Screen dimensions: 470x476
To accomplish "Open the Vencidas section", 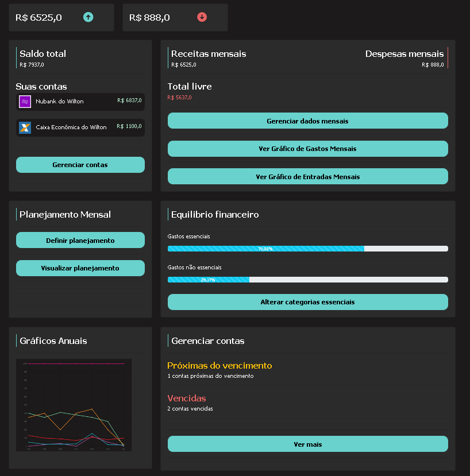I will pos(185,398).
